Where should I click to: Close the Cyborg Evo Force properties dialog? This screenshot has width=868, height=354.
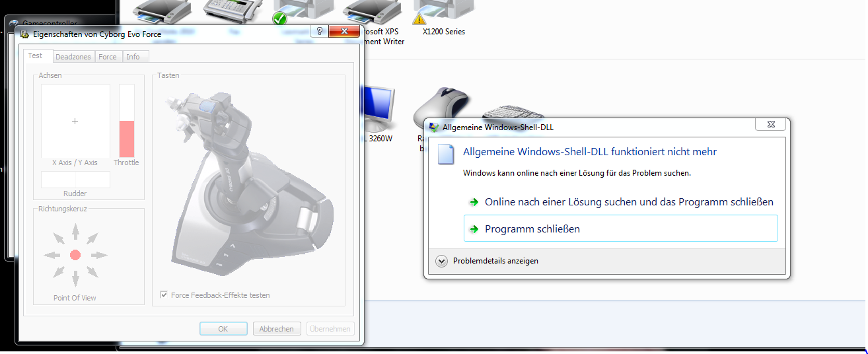[344, 32]
